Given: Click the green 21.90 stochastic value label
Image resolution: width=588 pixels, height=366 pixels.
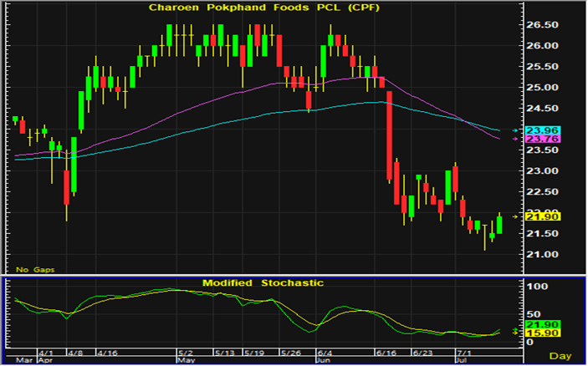Looking at the screenshot, I should [x=543, y=324].
